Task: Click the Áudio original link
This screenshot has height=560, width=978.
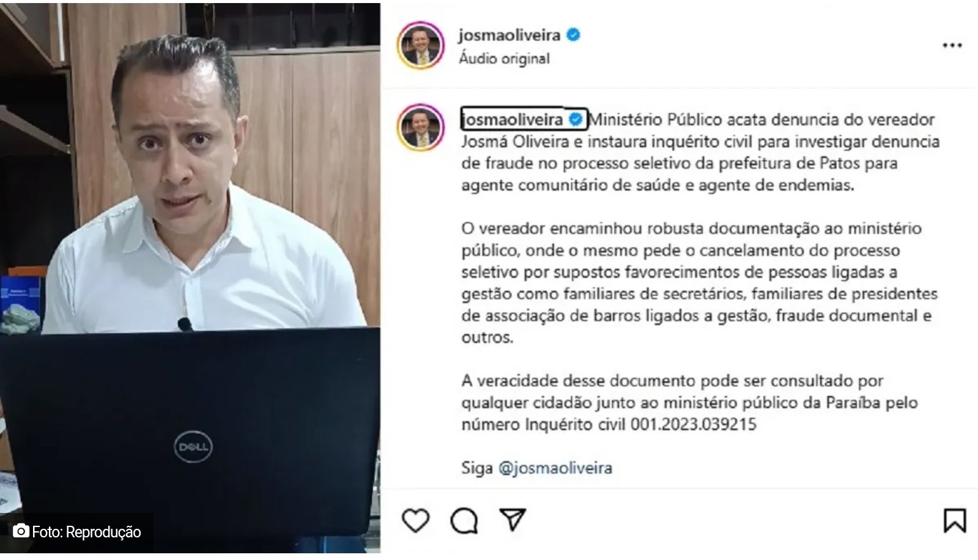Action: pos(505,59)
